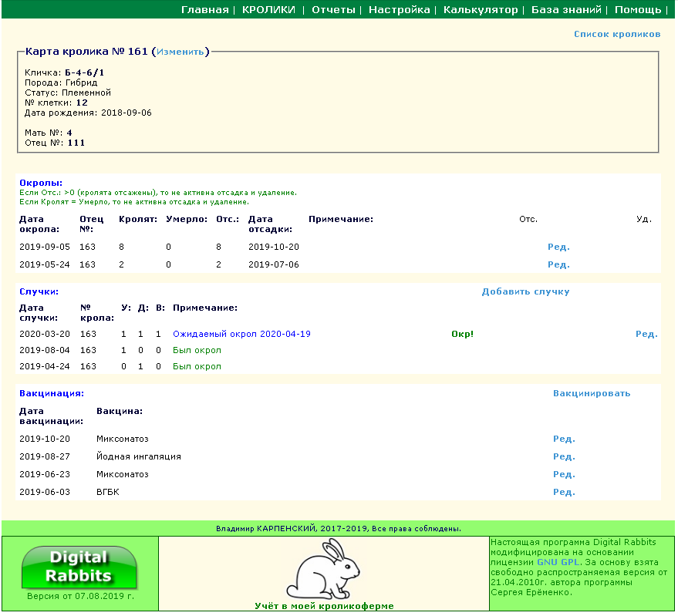This screenshot has height=616, width=678.
Task: Click Был окрол in 2019-08-04 row
Action: point(197,351)
